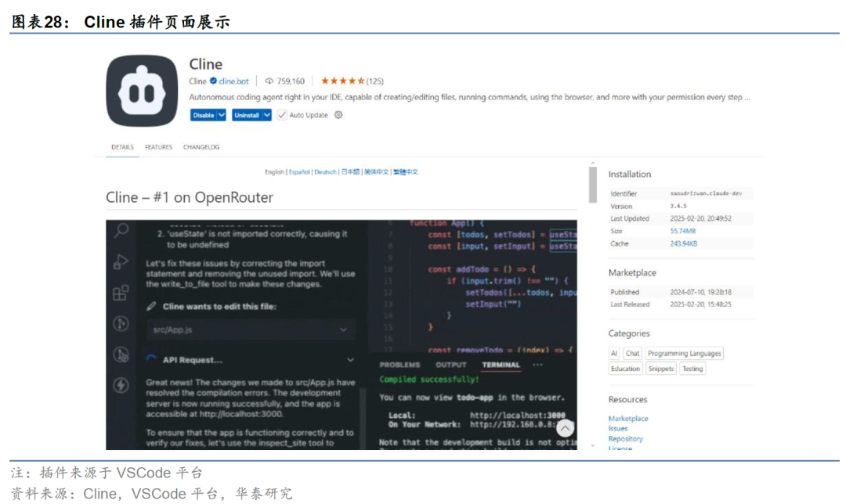Open the Extensions blocks icon in sidebar
846x504 pixels.
(x=121, y=293)
